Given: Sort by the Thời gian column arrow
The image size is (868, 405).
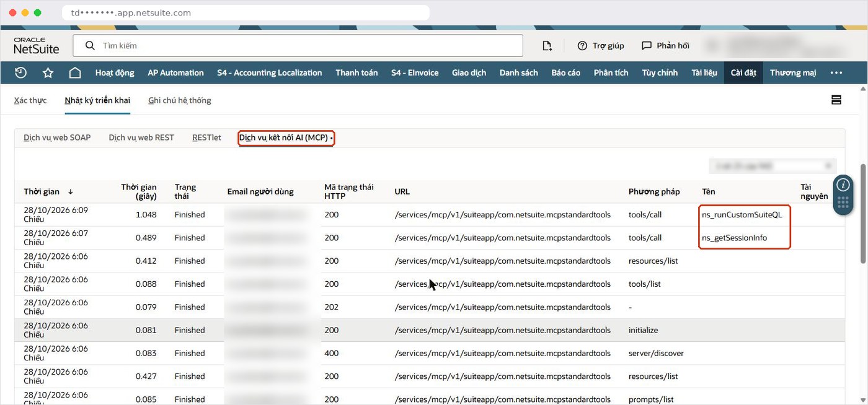Looking at the screenshot, I should click(71, 192).
